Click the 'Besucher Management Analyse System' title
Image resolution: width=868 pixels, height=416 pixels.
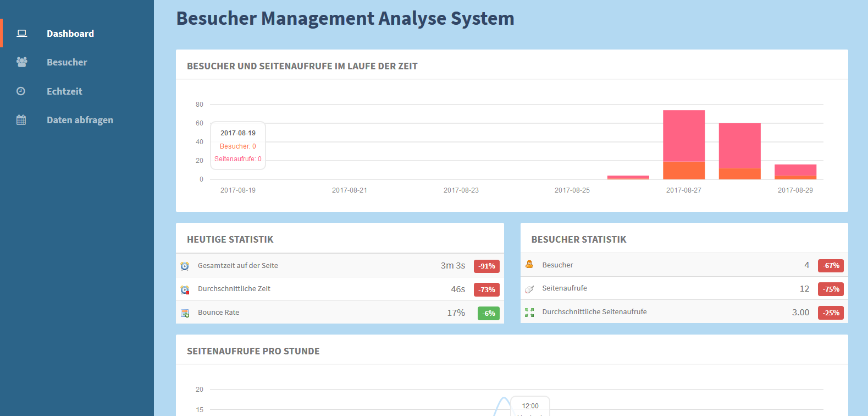[x=345, y=18]
